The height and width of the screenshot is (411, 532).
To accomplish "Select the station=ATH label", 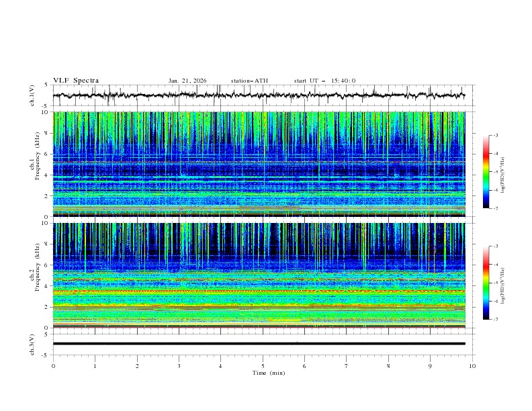I will click(249, 81).
